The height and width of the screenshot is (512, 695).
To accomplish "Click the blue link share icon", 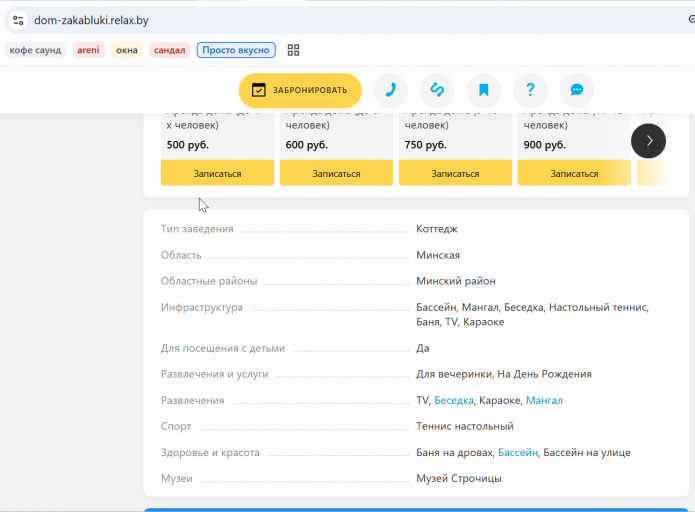I will 437,90.
